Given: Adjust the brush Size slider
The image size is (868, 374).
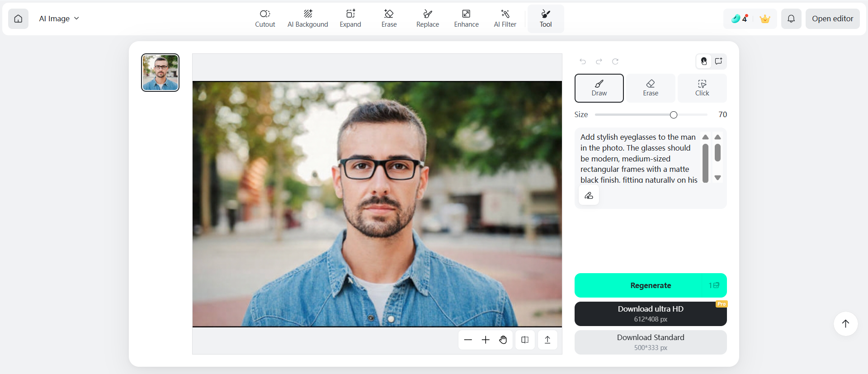Looking at the screenshot, I should [674, 115].
